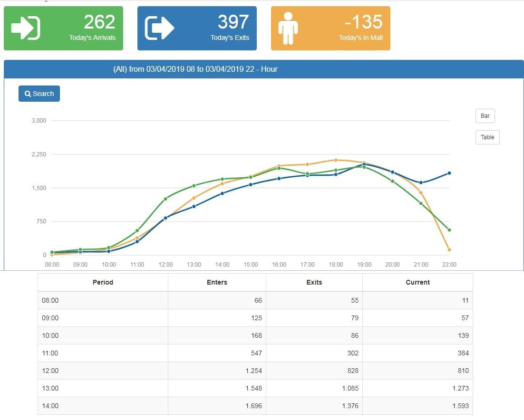Select the blue data point at 21:00
The height and width of the screenshot is (420, 524).
[x=421, y=182]
